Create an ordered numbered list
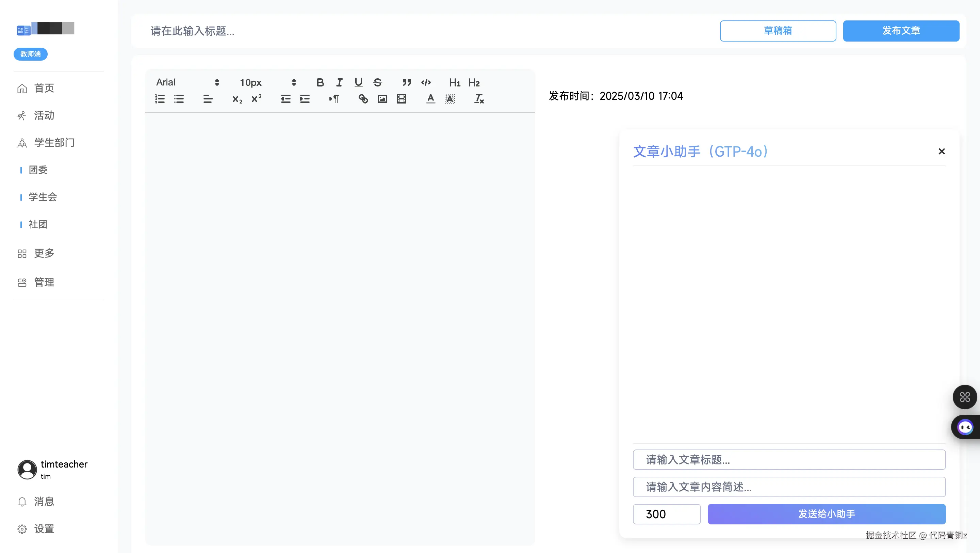Image resolution: width=980 pixels, height=553 pixels. point(160,99)
